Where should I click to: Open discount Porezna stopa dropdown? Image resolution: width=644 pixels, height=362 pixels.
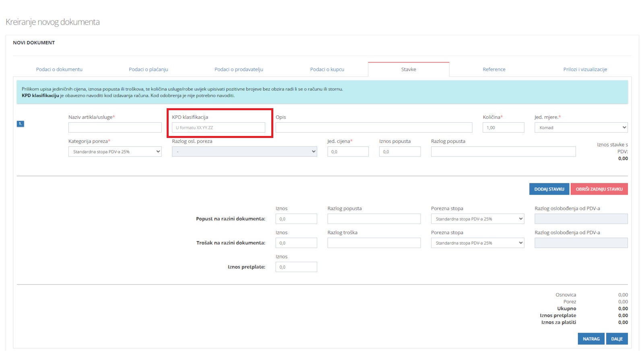coord(477,219)
